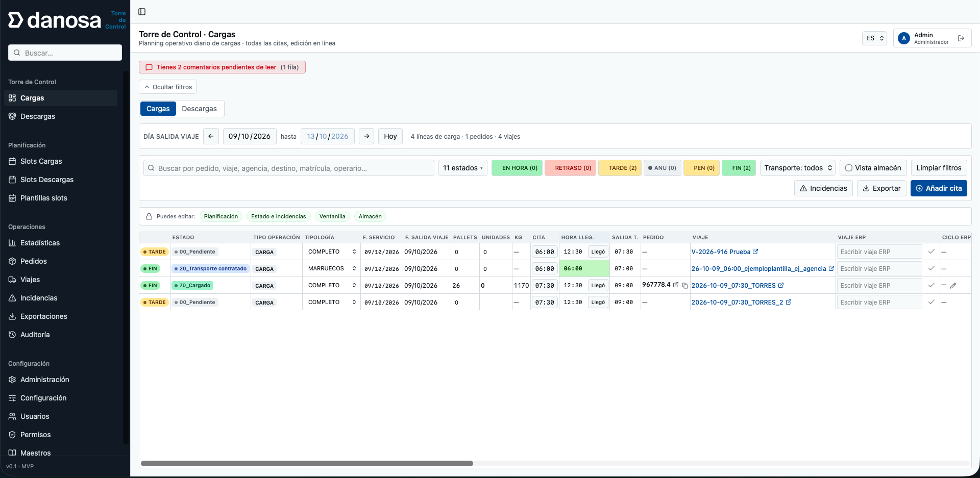Open the Transporte: todos dropdown

pyautogui.click(x=797, y=168)
